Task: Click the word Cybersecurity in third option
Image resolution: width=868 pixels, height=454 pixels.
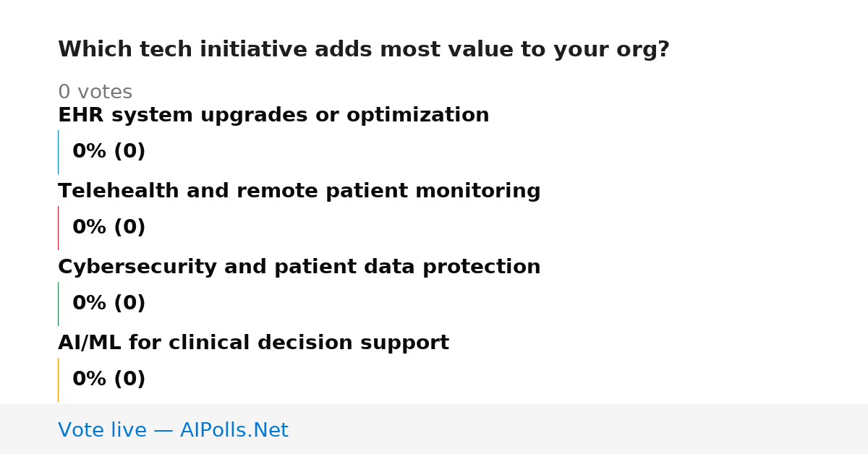Action: [x=138, y=267]
